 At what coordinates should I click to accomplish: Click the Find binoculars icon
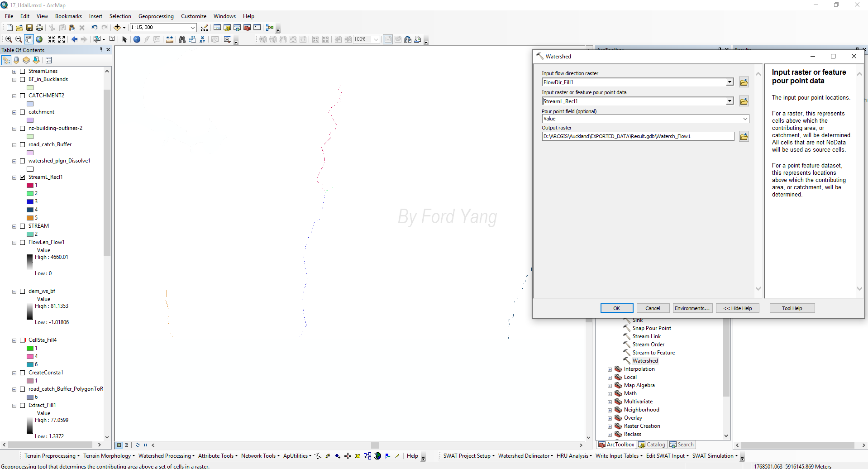coord(182,39)
